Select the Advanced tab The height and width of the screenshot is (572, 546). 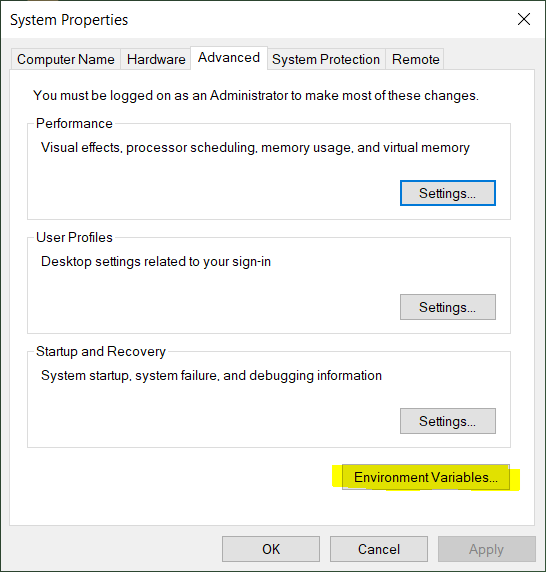(x=229, y=58)
